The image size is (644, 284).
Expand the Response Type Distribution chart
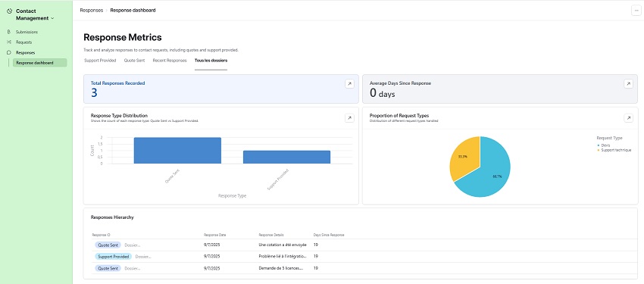[x=349, y=118]
